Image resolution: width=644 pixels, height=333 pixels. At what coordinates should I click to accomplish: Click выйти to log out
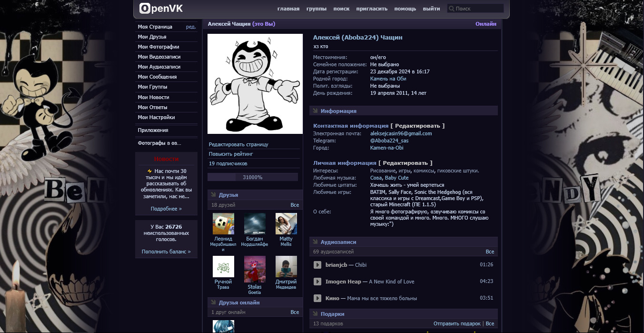click(431, 9)
